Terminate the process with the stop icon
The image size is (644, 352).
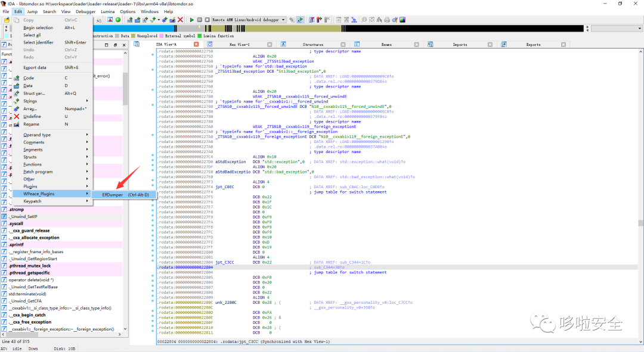click(208, 20)
